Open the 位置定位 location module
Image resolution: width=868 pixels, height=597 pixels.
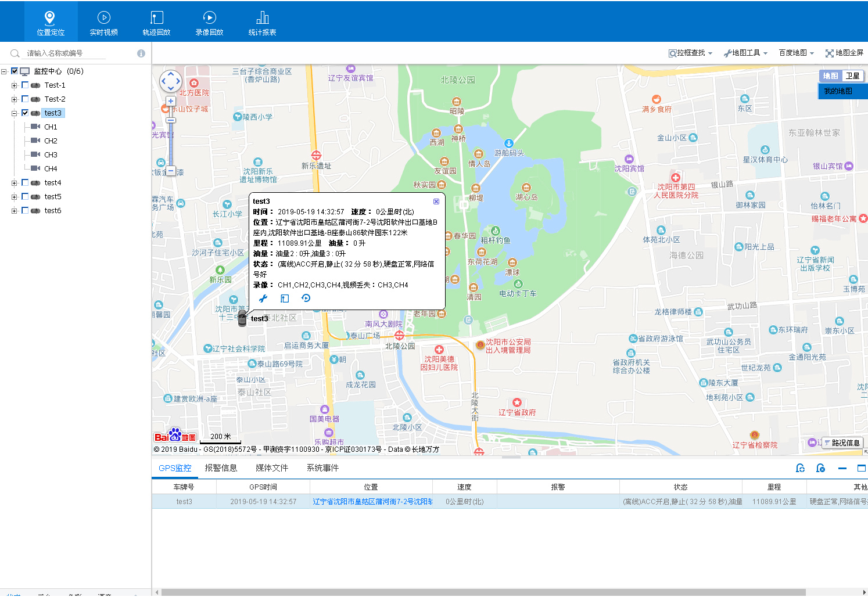51,23
